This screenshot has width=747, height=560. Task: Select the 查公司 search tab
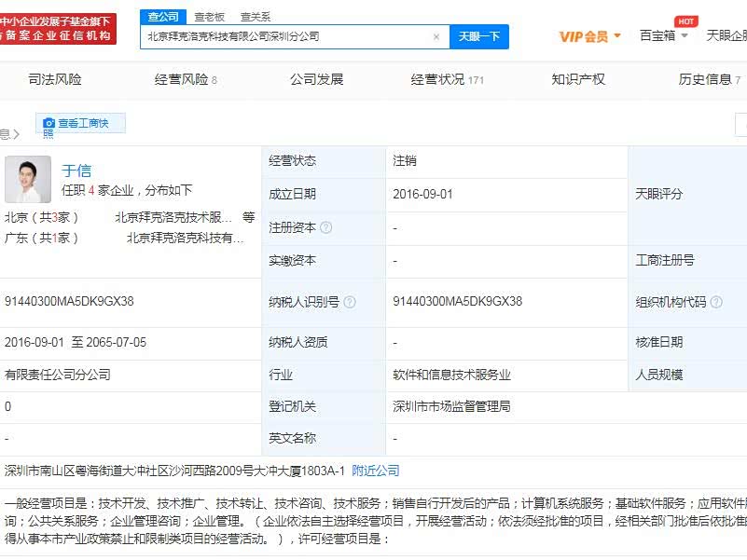(x=162, y=17)
